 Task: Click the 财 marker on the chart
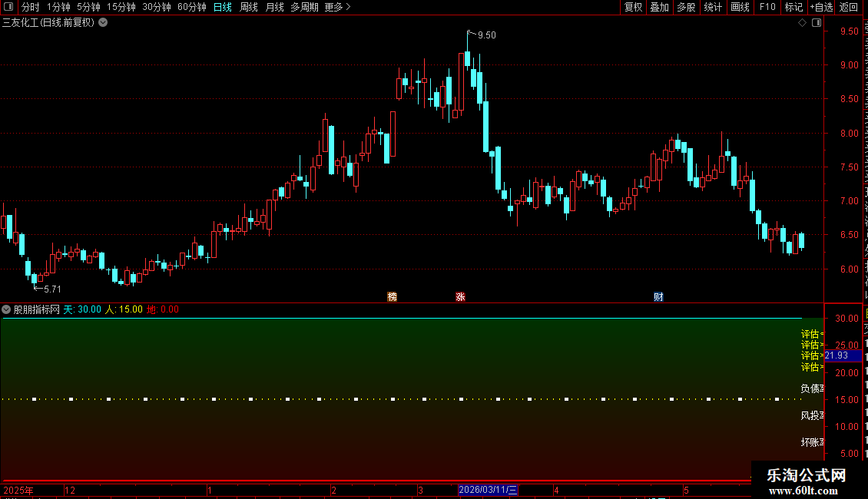pyautogui.click(x=658, y=297)
